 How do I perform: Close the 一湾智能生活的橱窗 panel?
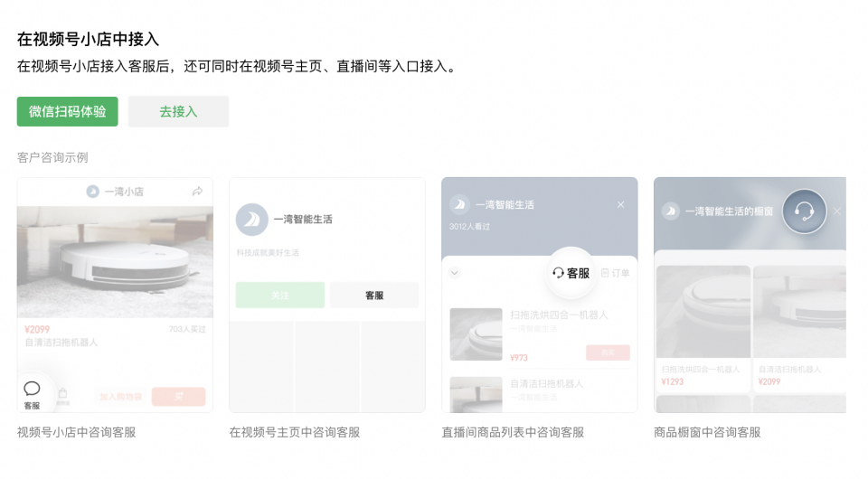(837, 211)
